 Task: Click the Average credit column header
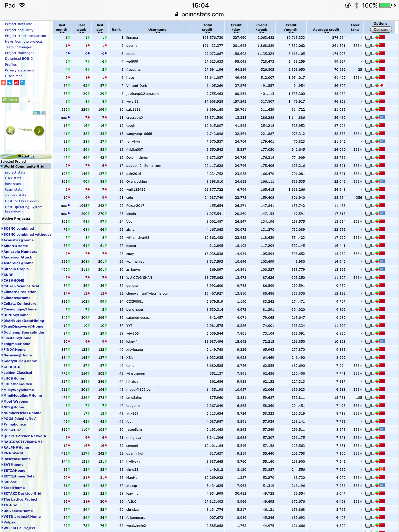point(326,30)
